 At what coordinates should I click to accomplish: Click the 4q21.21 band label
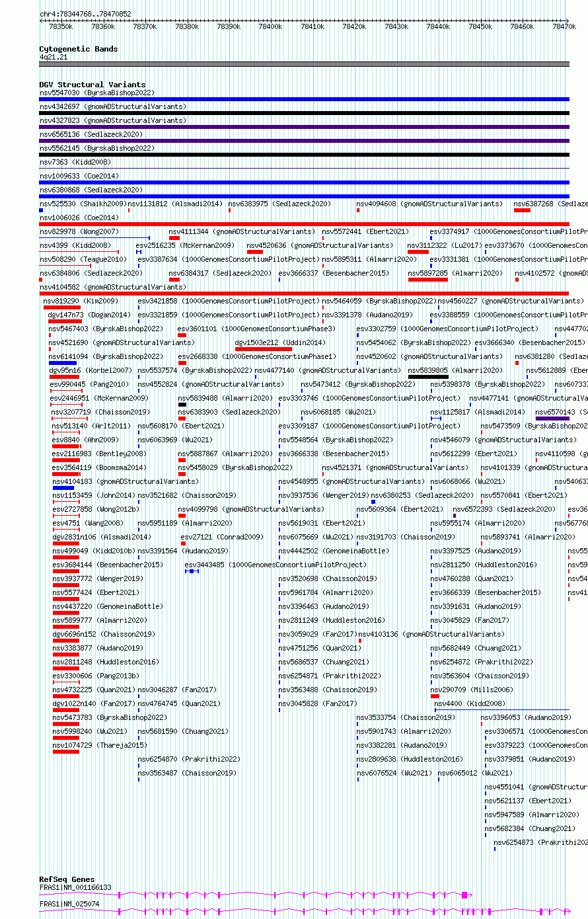[54, 58]
